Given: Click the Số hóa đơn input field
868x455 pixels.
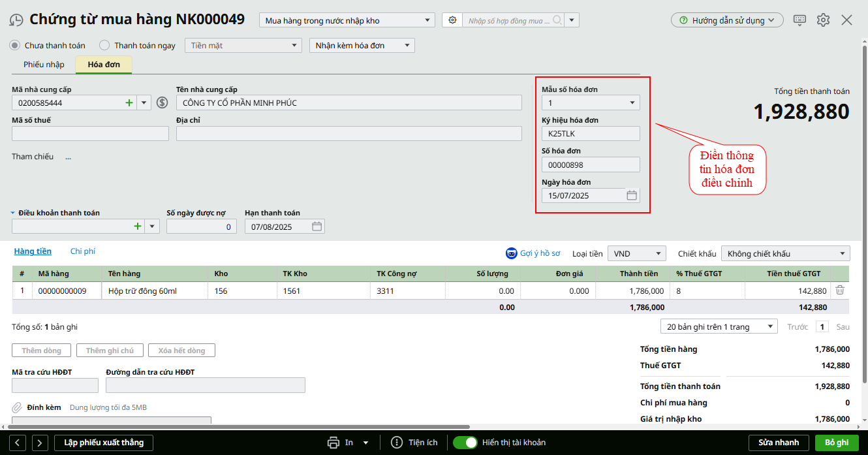Looking at the screenshot, I should [591, 165].
